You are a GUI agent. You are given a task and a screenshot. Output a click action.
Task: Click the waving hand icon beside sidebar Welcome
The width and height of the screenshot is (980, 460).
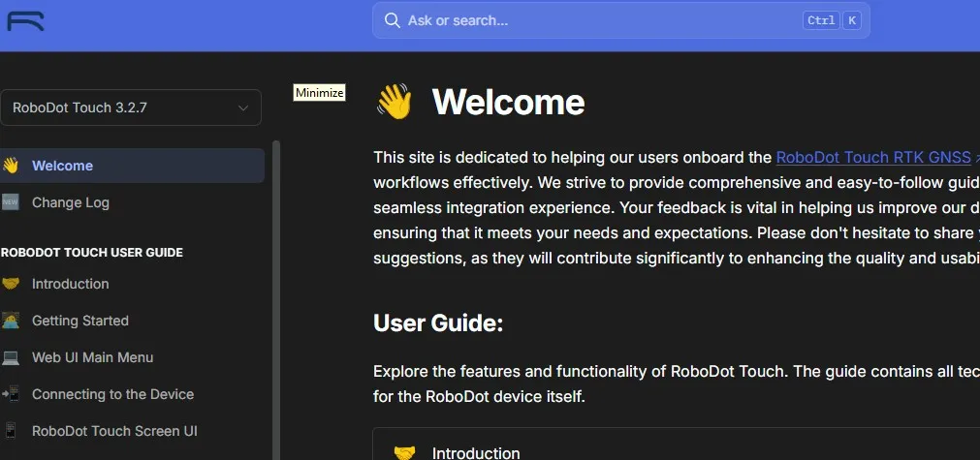[10, 166]
